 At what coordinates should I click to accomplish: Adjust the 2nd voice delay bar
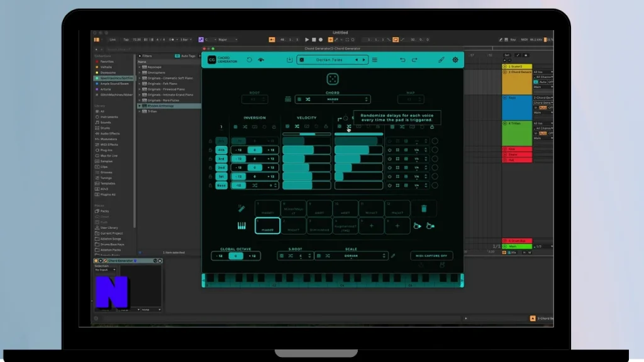[x=358, y=167]
